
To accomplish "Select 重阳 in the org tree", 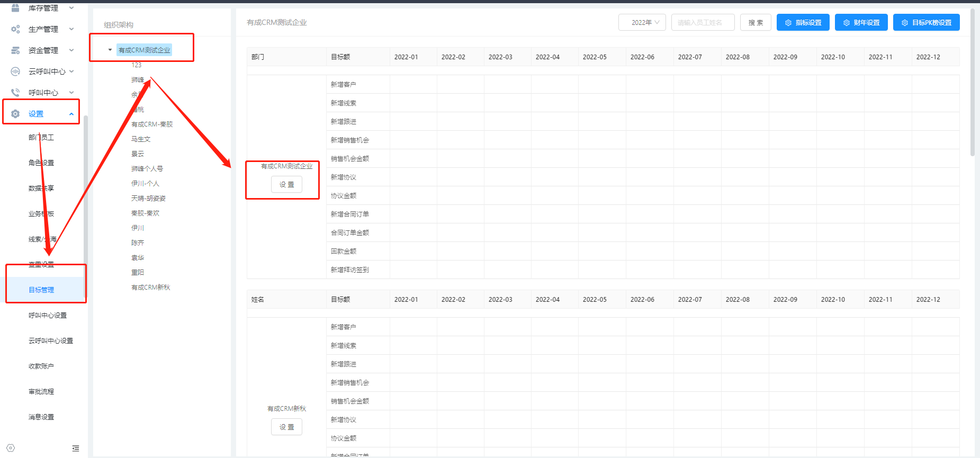I will coord(138,273).
